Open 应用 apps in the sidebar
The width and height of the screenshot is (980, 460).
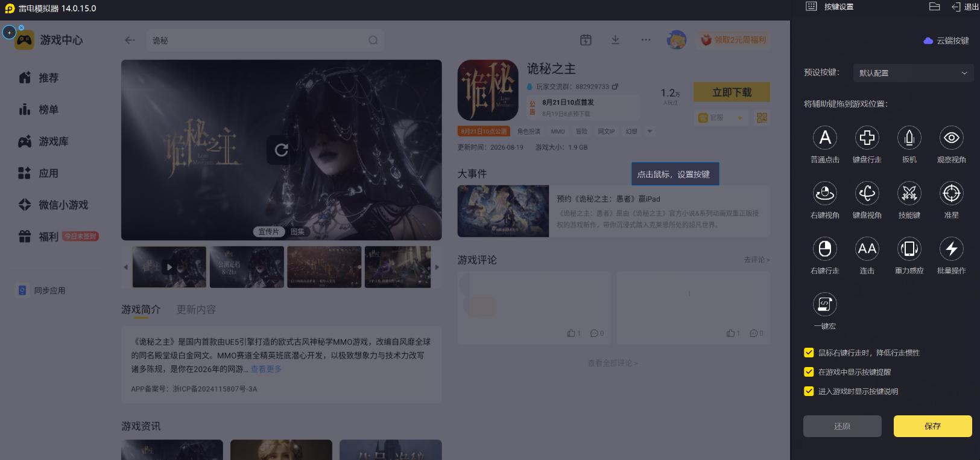pyautogui.click(x=39, y=173)
